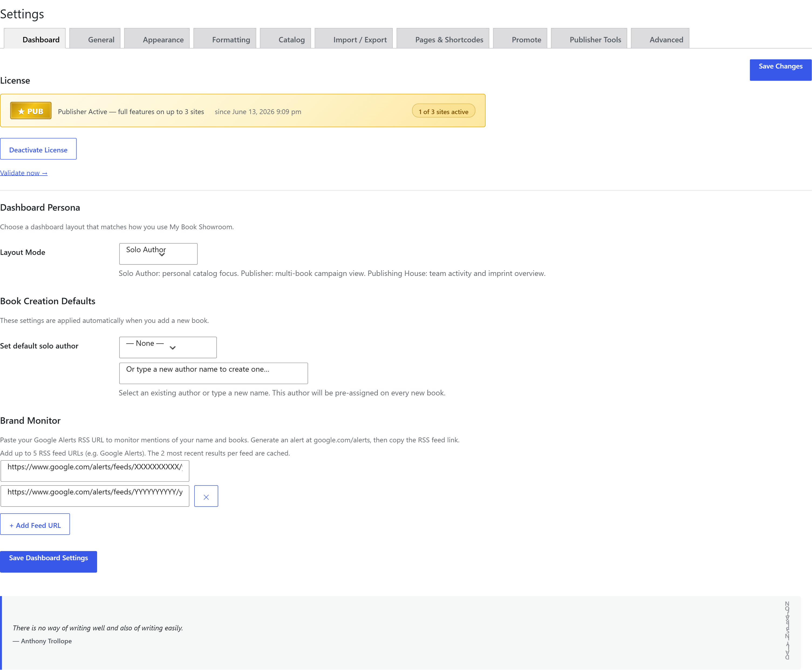
Task: Open the Dashboard tab
Action: 35,39
